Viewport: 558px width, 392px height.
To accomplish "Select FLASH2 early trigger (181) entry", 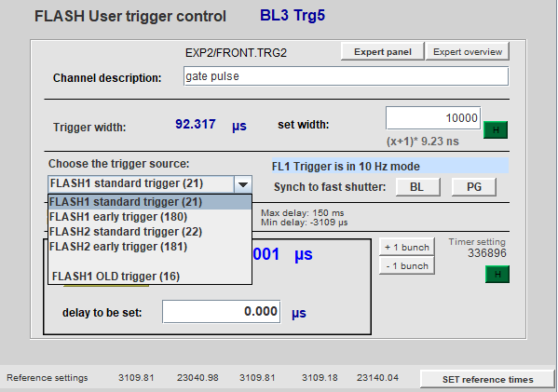I will click(150, 247).
